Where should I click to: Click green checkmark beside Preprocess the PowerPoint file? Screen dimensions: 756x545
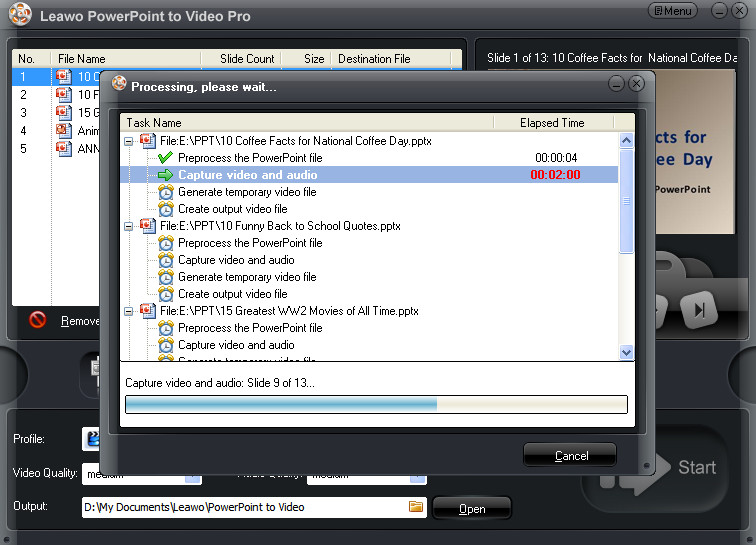point(165,158)
